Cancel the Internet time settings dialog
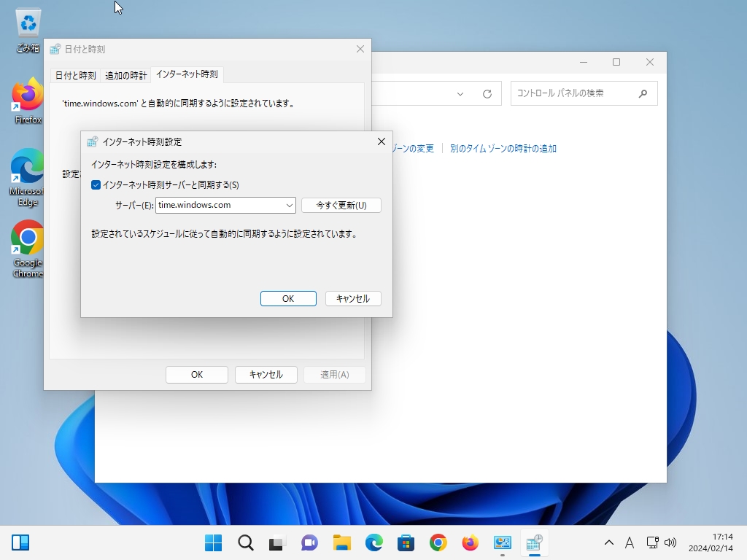 (353, 298)
